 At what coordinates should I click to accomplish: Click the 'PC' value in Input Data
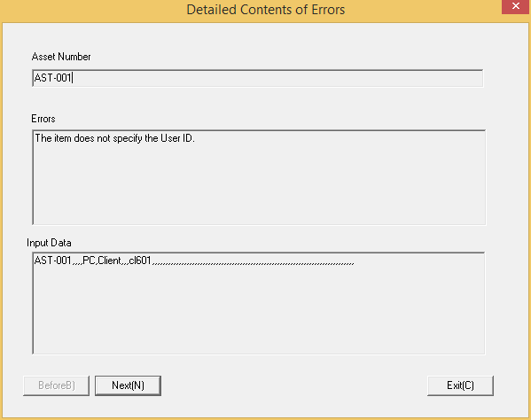point(89,261)
